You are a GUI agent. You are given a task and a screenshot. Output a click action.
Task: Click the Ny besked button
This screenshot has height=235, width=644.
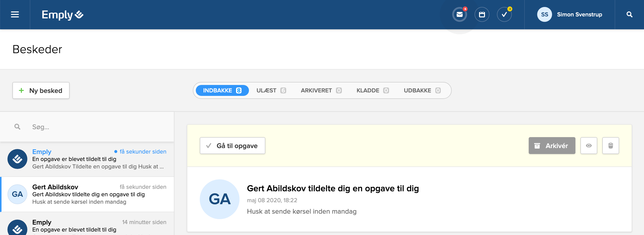coord(41,90)
